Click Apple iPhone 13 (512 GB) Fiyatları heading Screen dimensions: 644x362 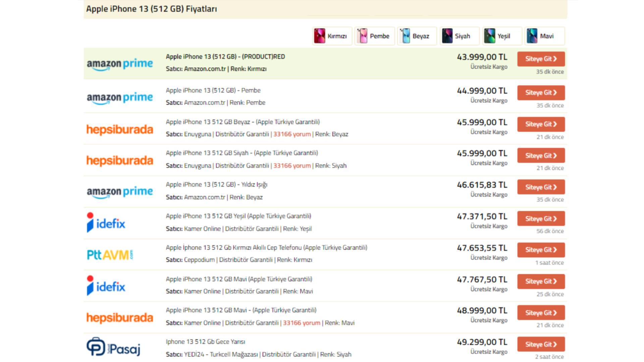coord(152,9)
